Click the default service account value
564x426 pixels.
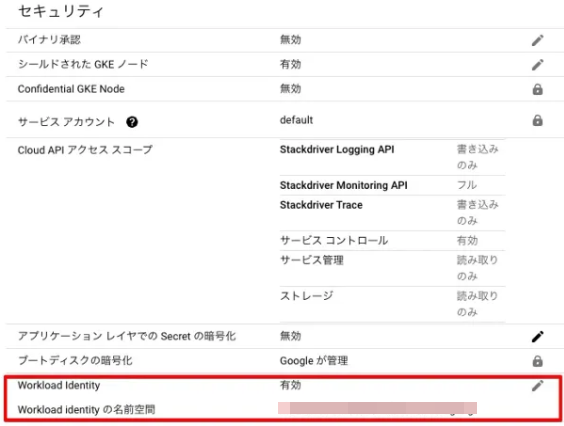pyautogui.click(x=296, y=120)
